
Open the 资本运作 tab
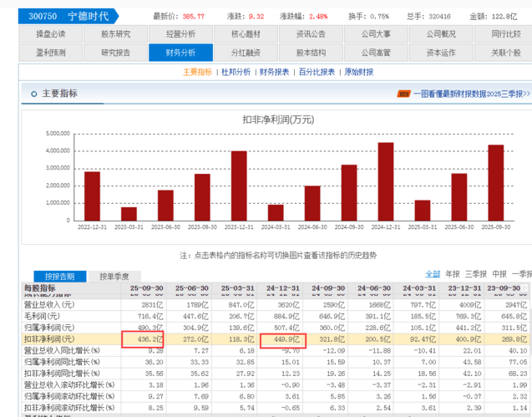[x=442, y=53]
